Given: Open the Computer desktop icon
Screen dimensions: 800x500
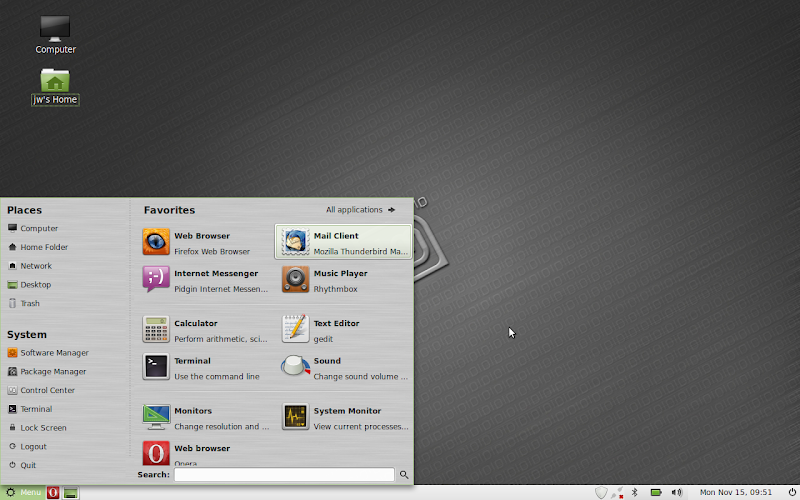Looking at the screenshot, I should pos(55,35).
